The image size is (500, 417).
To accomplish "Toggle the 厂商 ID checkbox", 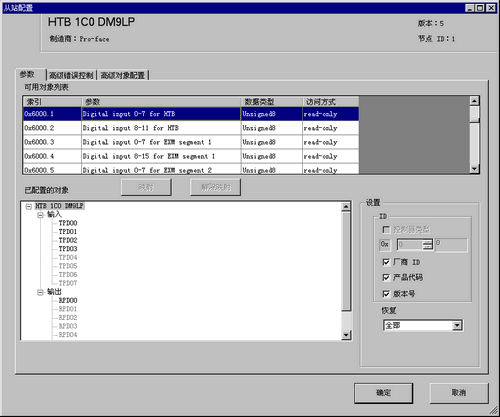I will click(386, 262).
